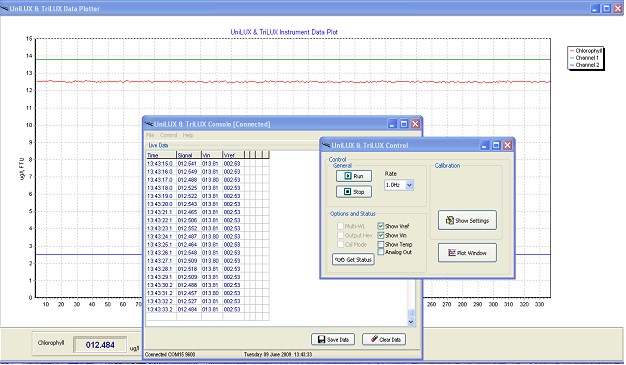Select the signal cell 012.548
This screenshot has height=365, width=626.
coord(188,253)
